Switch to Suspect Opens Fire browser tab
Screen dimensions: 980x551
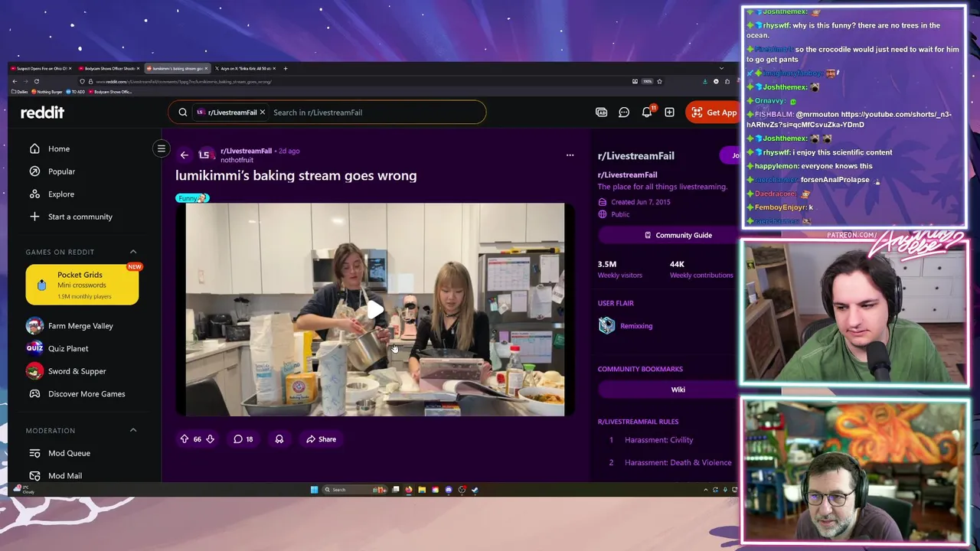coord(41,68)
